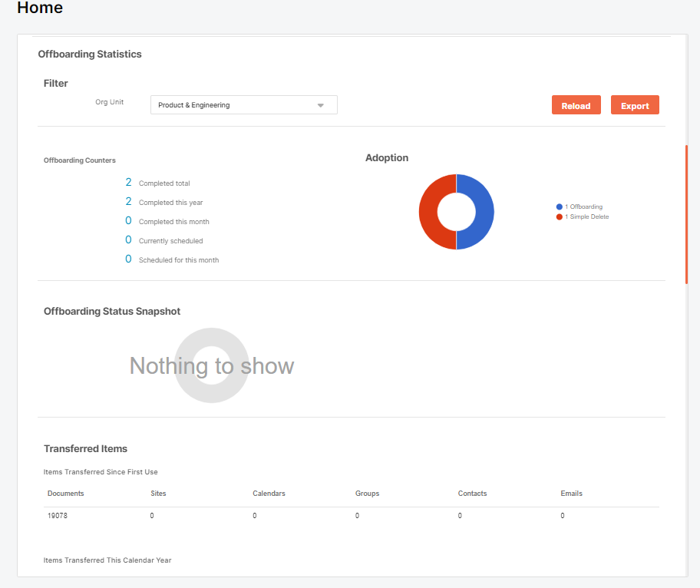Click the Emails column header
Viewport: 700px width, 588px height.
click(571, 493)
